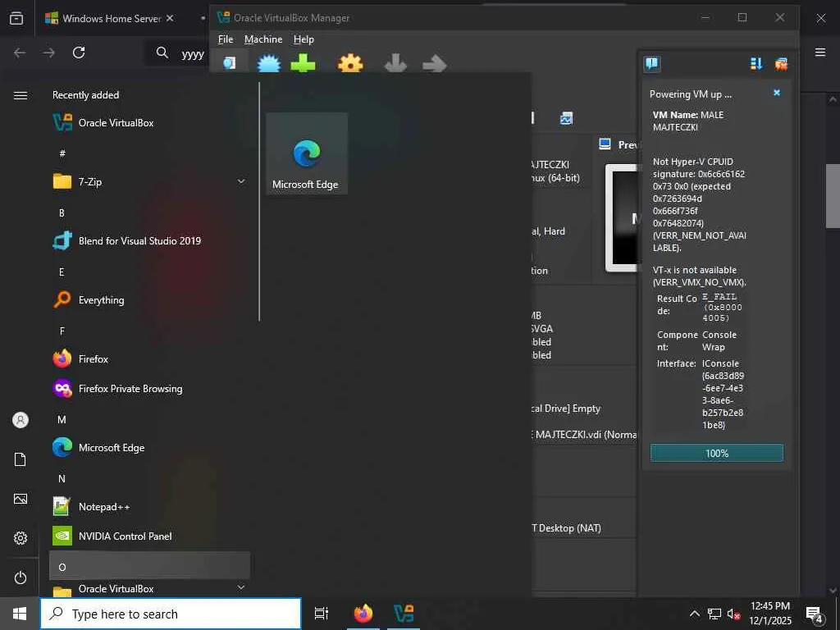Open Documents icon in Start menu sidebar
The image size is (840, 630).
click(20, 459)
